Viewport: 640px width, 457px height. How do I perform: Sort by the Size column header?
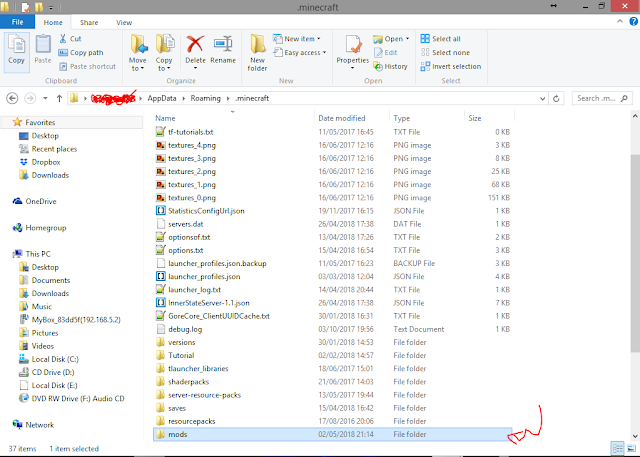point(475,118)
